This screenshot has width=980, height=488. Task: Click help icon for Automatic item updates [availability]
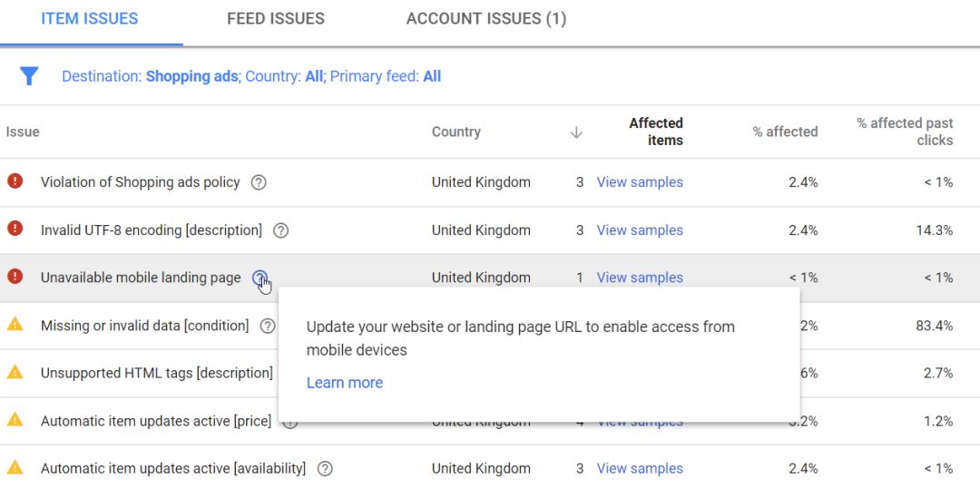point(325,469)
